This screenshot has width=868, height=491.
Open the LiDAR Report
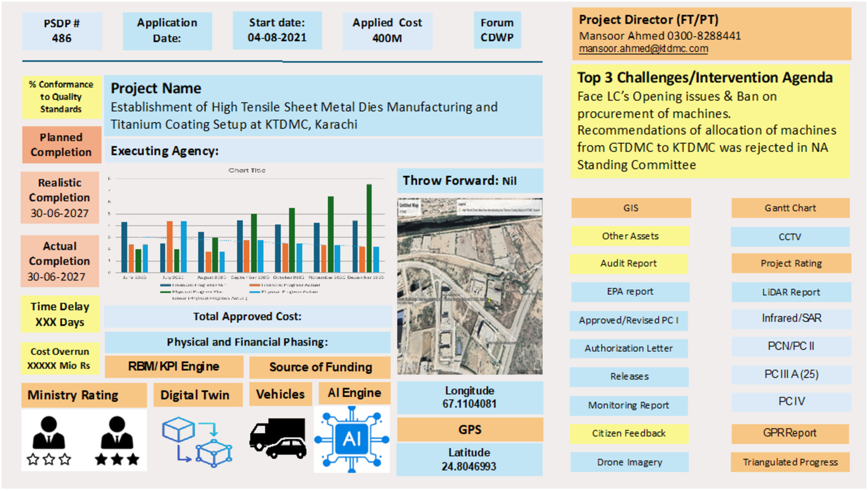tap(791, 292)
